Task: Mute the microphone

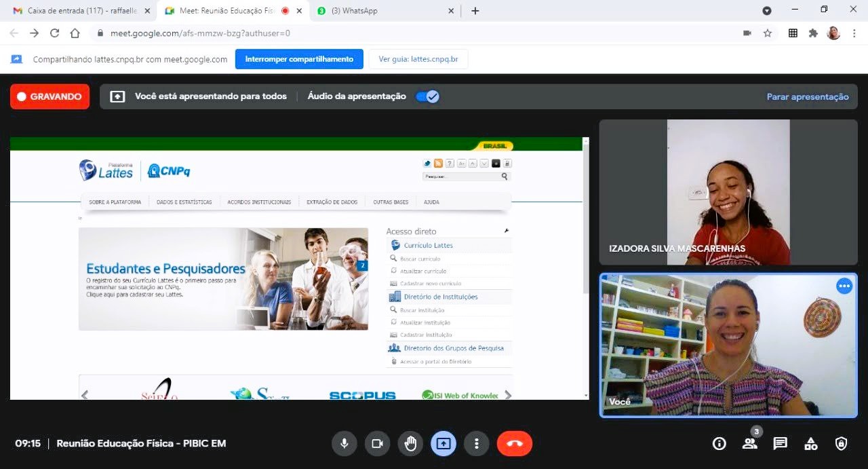Action: (x=344, y=443)
